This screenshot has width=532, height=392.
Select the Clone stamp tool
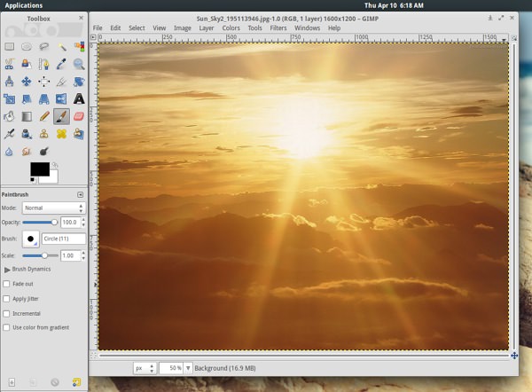coord(43,134)
